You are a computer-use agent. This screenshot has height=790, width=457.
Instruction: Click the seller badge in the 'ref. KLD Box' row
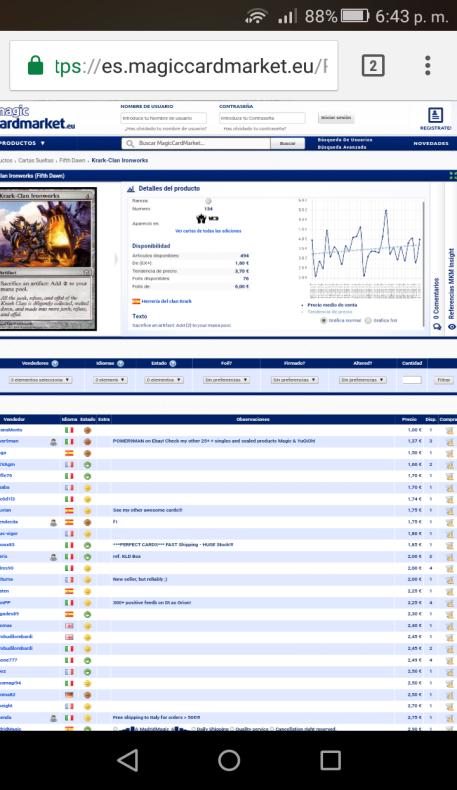click(x=53, y=557)
